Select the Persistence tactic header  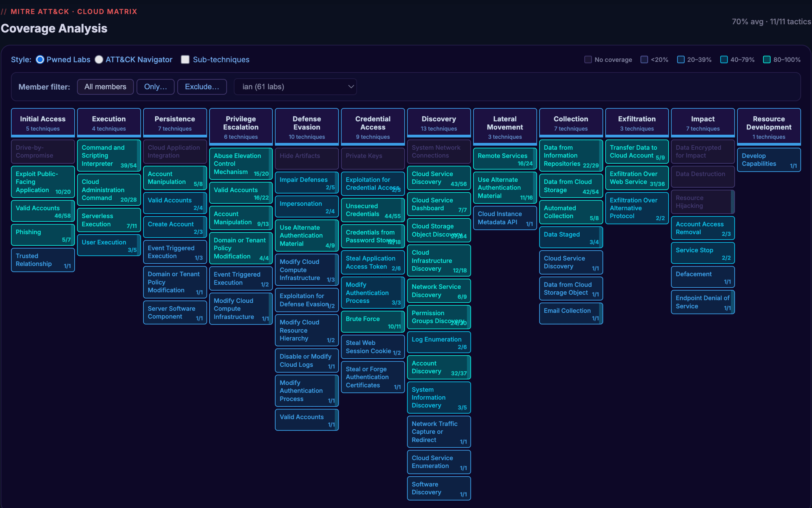175,123
